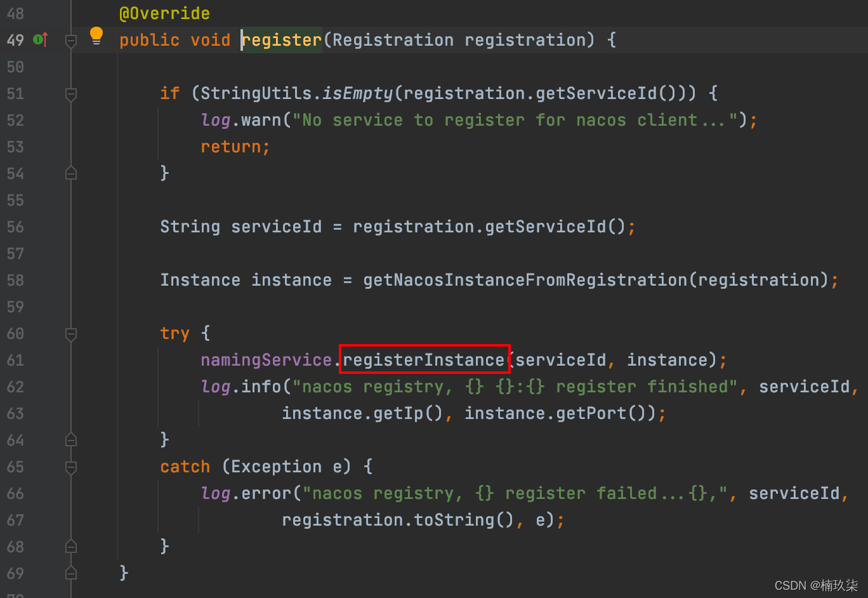Click the 'public' keyword on line 49
Screen dimensions: 868x598
[x=150, y=40]
